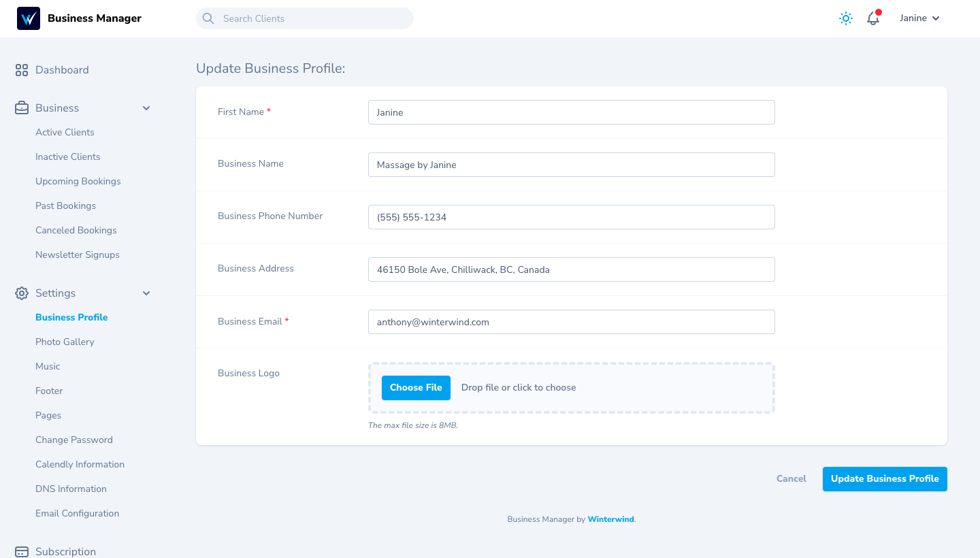Toggle the theme using the sun icon
Screen dimensions: 980x558
[845, 18]
